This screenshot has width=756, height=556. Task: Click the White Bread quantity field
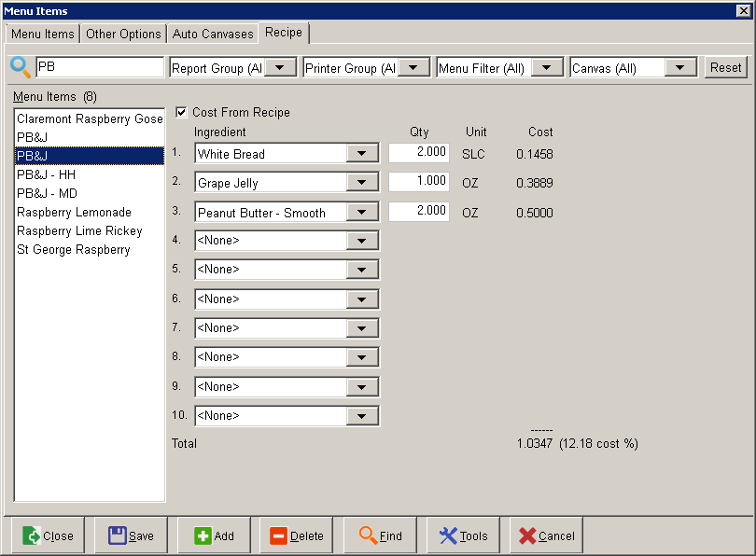click(419, 152)
